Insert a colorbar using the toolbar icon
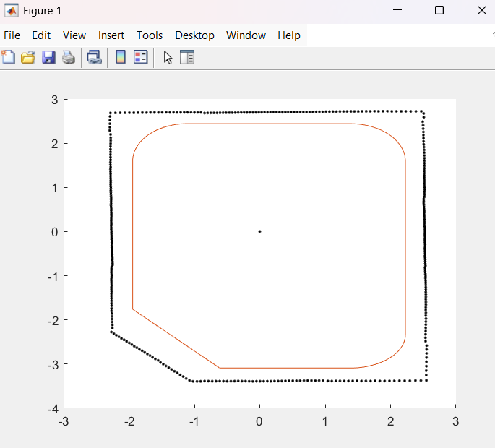495x448 pixels. [x=121, y=58]
